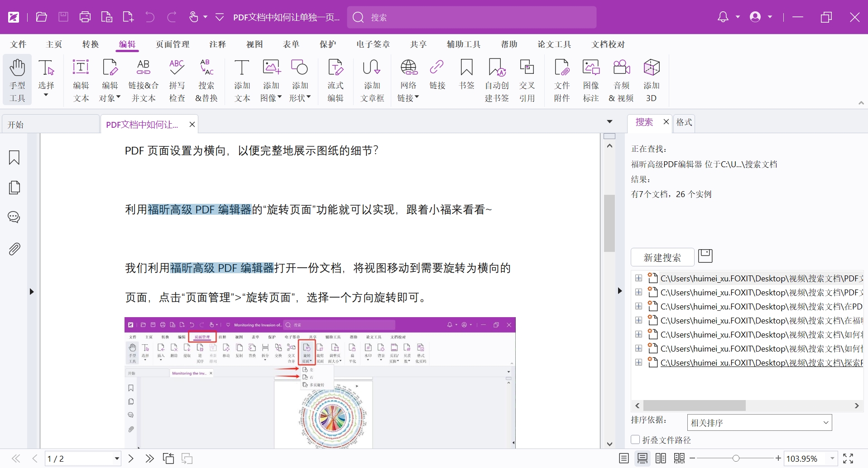The width and height of the screenshot is (868, 468).
Task: Open the Edit Object (编辑对象) tool
Action: (x=110, y=80)
